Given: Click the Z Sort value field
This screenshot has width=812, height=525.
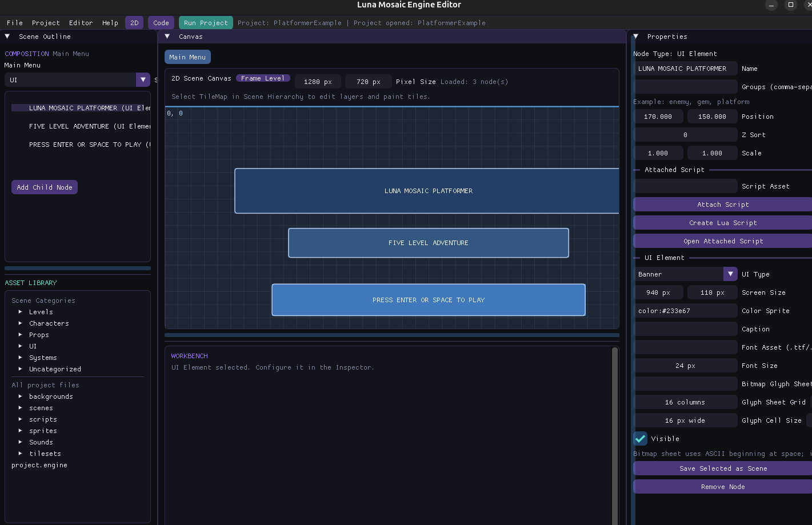Looking at the screenshot, I should 686,135.
